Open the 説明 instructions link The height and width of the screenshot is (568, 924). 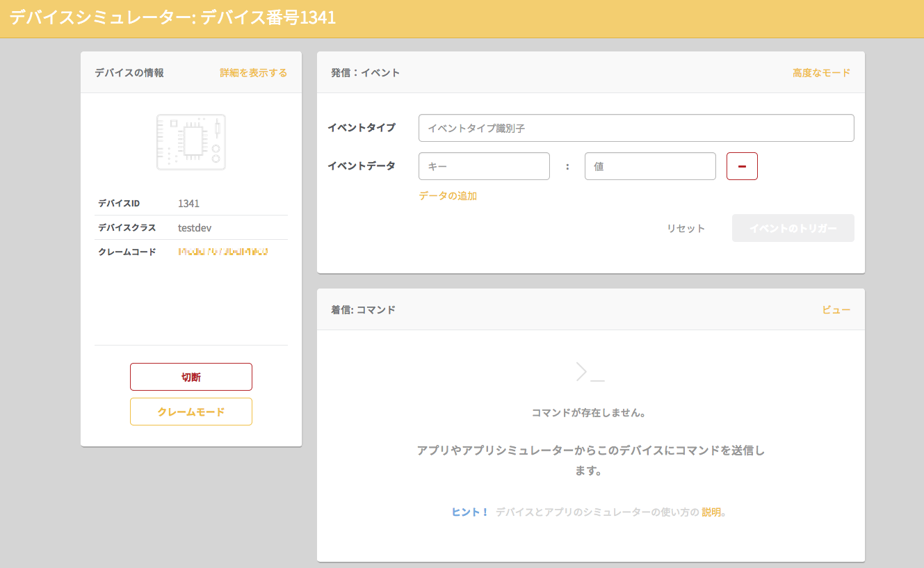point(711,512)
